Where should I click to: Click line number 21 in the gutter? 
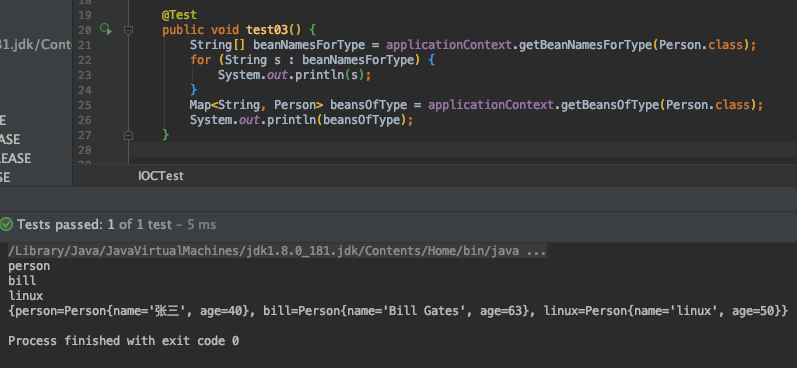coord(84,45)
